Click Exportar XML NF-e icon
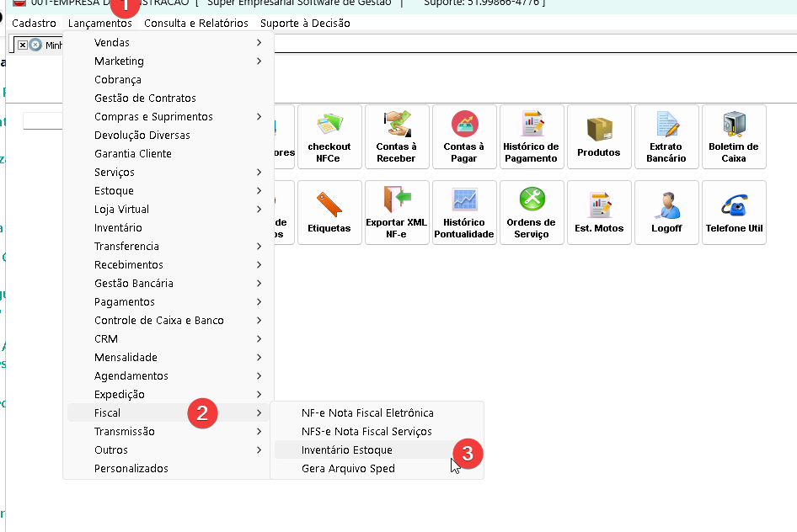797x532 pixels. point(397,212)
